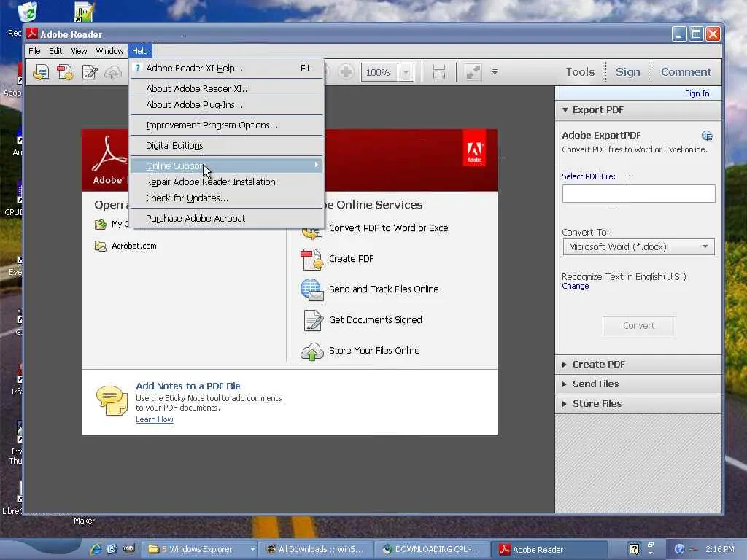Click the help question mark tray icon
Screen dimensions: 747x560
(634, 550)
